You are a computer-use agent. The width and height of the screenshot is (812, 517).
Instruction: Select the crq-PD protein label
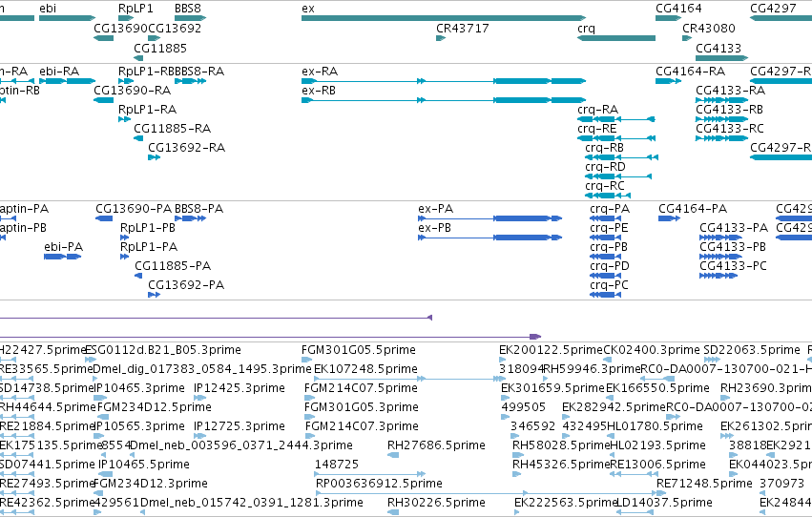click(x=610, y=266)
